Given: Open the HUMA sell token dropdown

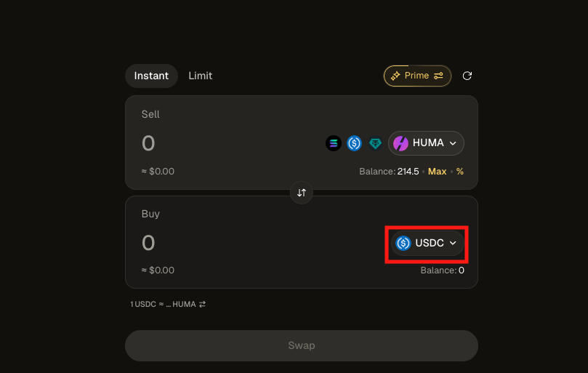Looking at the screenshot, I should (427, 143).
